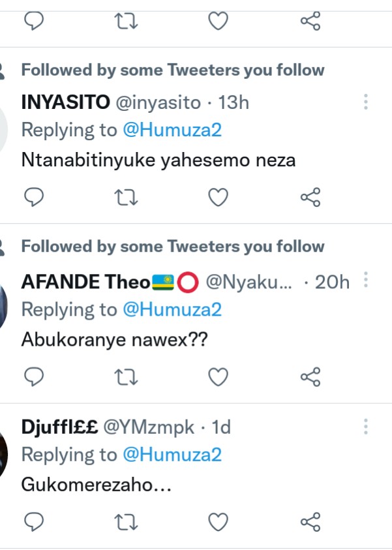Screen dimensions: 392x550
Task: Open more options for INYASITO's tweet
Action: click(366, 102)
